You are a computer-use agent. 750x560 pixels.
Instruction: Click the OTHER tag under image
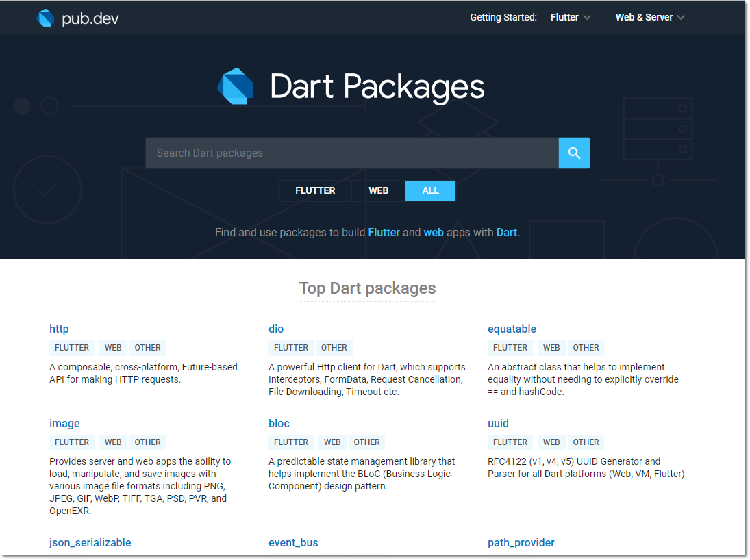[x=147, y=442]
